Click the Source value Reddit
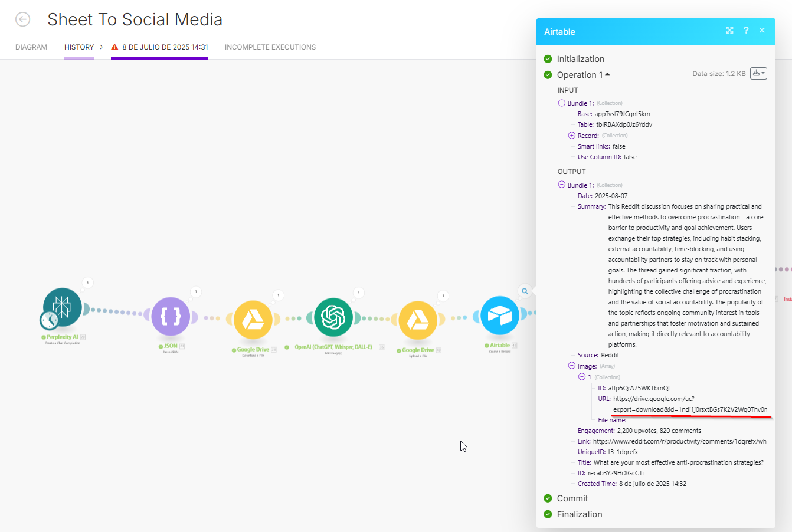Screen dimensions: 792x532 click(x=610, y=355)
